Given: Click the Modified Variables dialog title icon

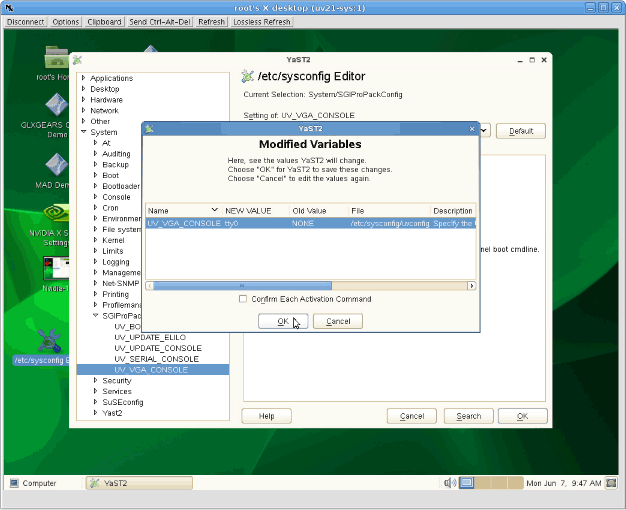Looking at the screenshot, I should pyautogui.click(x=149, y=129).
